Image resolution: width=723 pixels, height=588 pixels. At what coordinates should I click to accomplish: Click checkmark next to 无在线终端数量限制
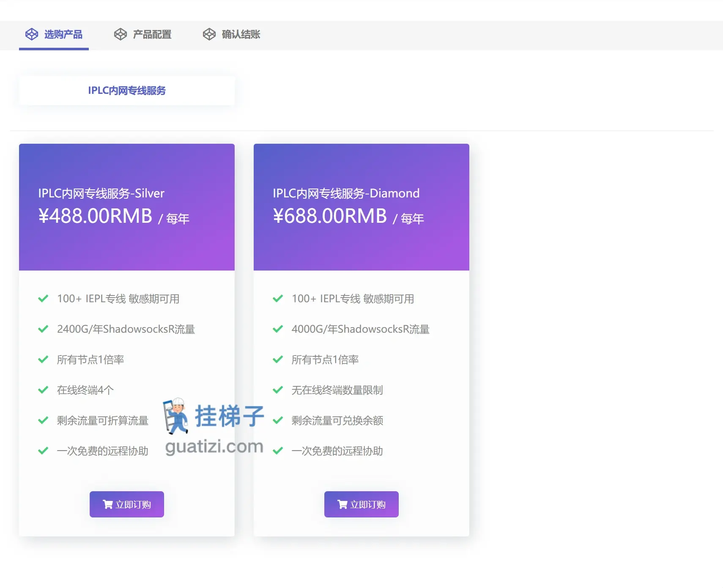click(x=278, y=390)
